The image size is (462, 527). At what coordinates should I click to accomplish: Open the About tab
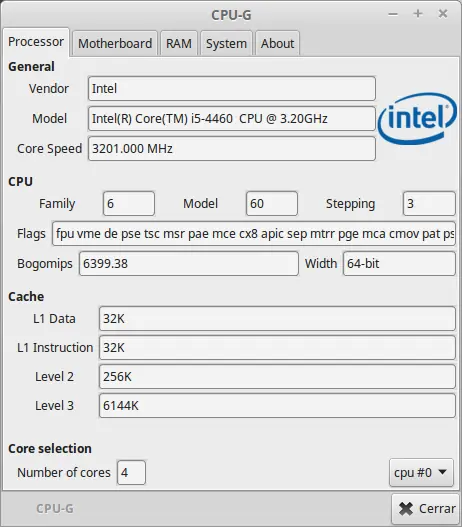pyautogui.click(x=277, y=43)
